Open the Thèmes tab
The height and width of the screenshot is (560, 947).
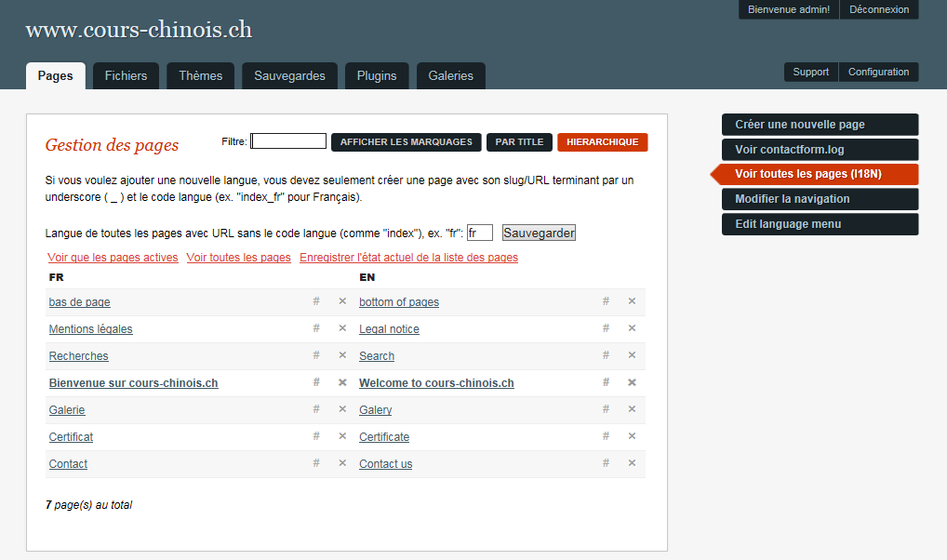201,75
